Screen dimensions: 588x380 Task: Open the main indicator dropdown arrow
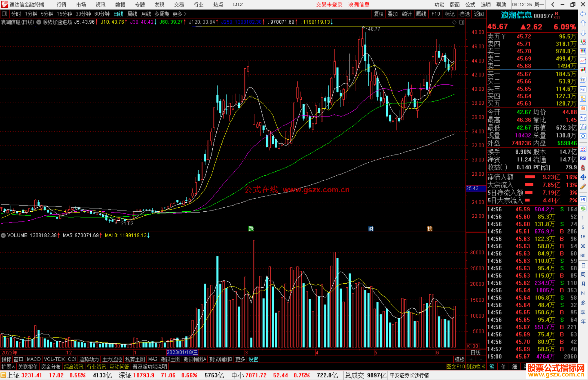click(39, 22)
